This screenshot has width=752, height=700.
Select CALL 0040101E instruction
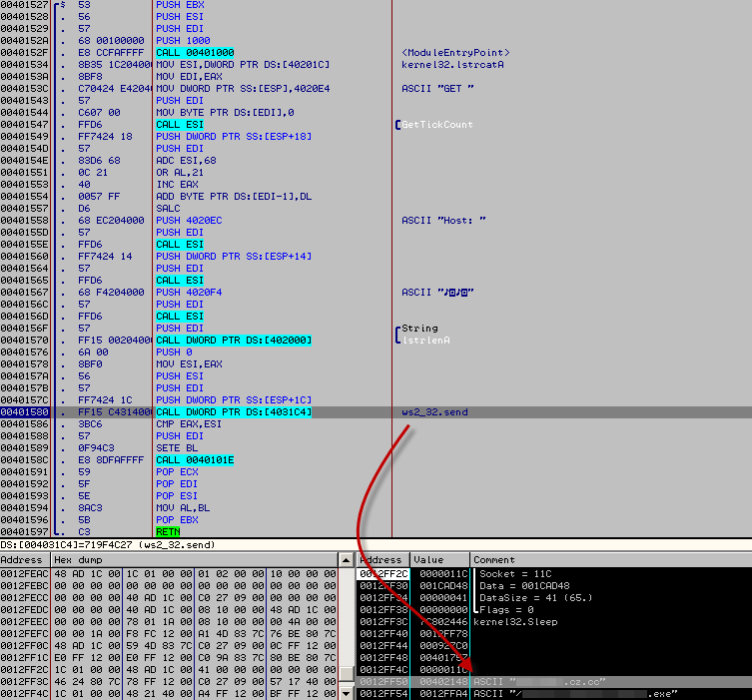click(195, 460)
